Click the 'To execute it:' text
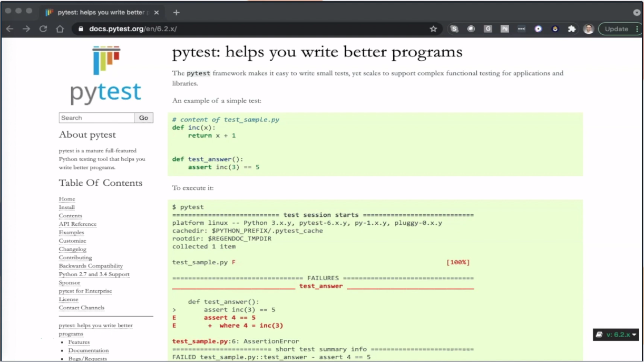Viewport: 644px width, 362px height. pyautogui.click(x=193, y=188)
